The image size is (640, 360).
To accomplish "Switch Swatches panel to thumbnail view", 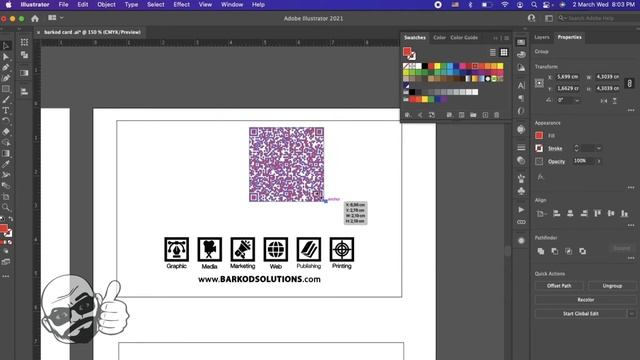I will (x=504, y=52).
